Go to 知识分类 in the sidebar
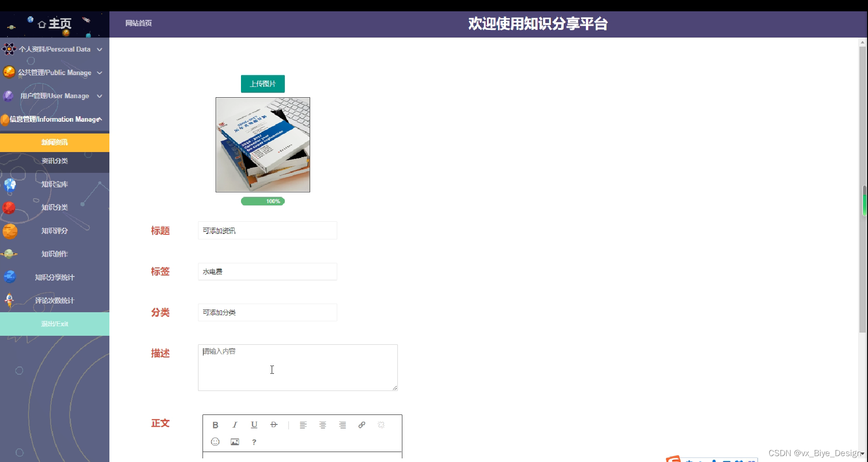 pos(55,208)
